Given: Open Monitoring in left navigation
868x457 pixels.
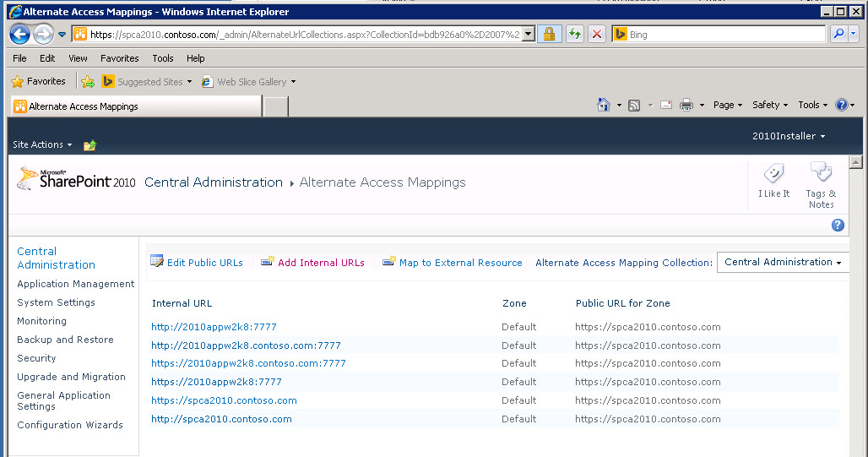Looking at the screenshot, I should tap(41, 321).
